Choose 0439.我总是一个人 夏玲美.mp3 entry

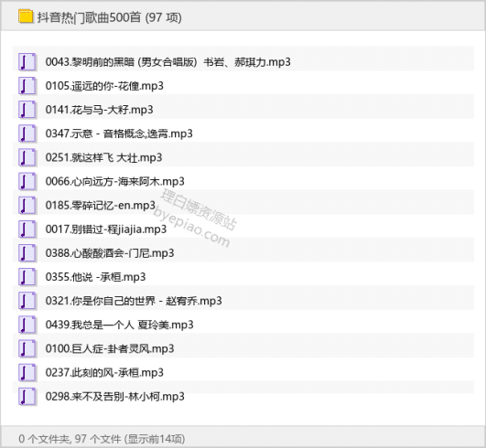(x=119, y=325)
